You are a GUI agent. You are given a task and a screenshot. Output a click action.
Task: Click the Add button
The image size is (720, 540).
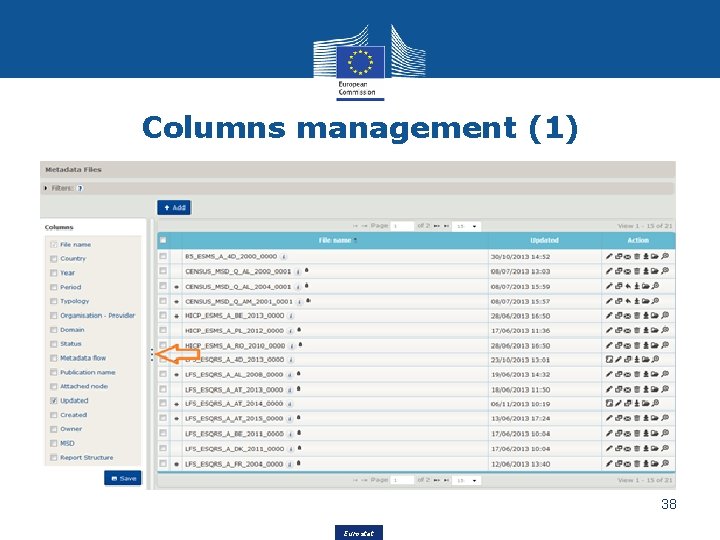click(174, 208)
